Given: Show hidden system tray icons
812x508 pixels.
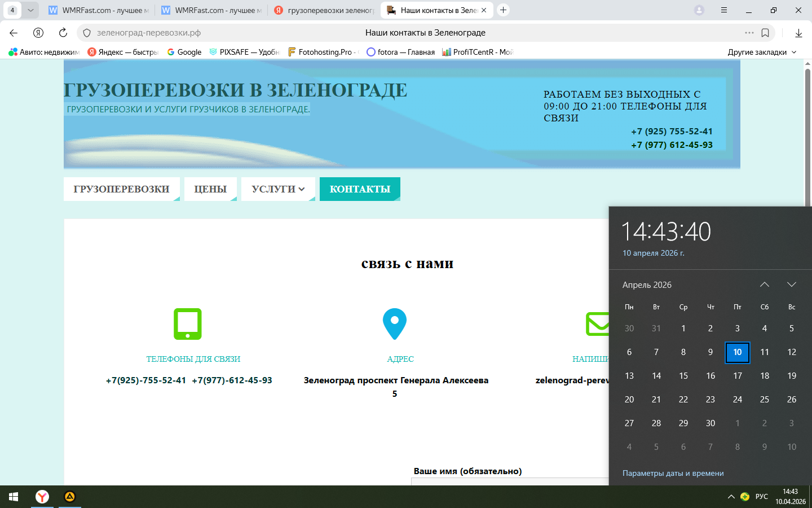Looking at the screenshot, I should click(731, 497).
